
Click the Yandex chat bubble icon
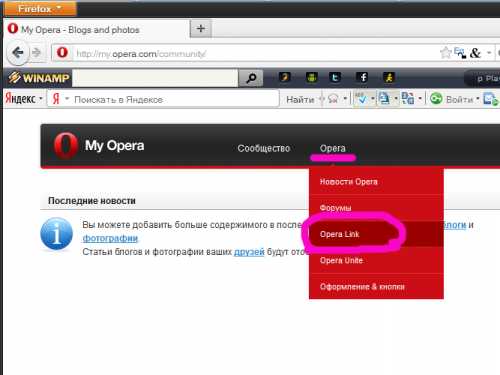tap(333, 99)
